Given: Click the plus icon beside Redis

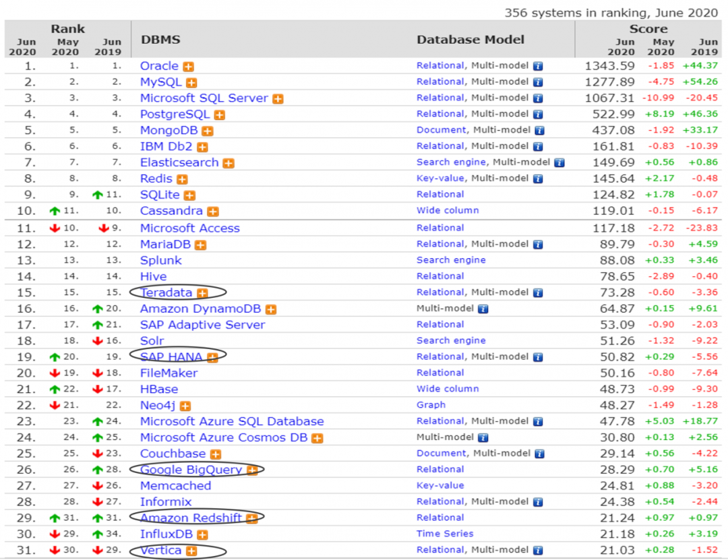Looking at the screenshot, I should coord(182,179).
